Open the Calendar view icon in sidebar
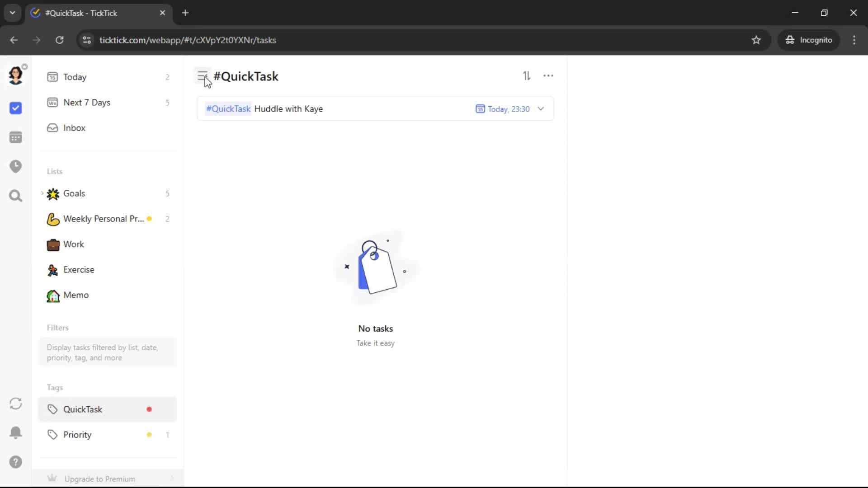 click(x=15, y=137)
